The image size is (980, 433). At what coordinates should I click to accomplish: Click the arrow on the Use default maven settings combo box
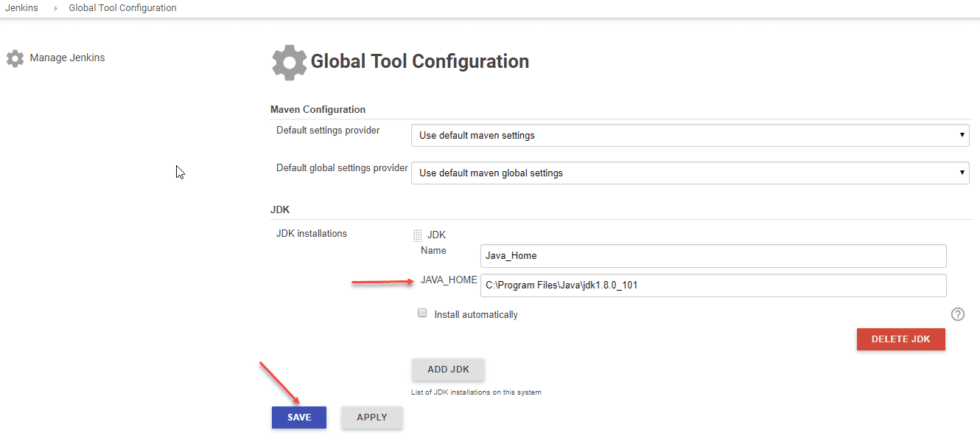pyautogui.click(x=962, y=136)
